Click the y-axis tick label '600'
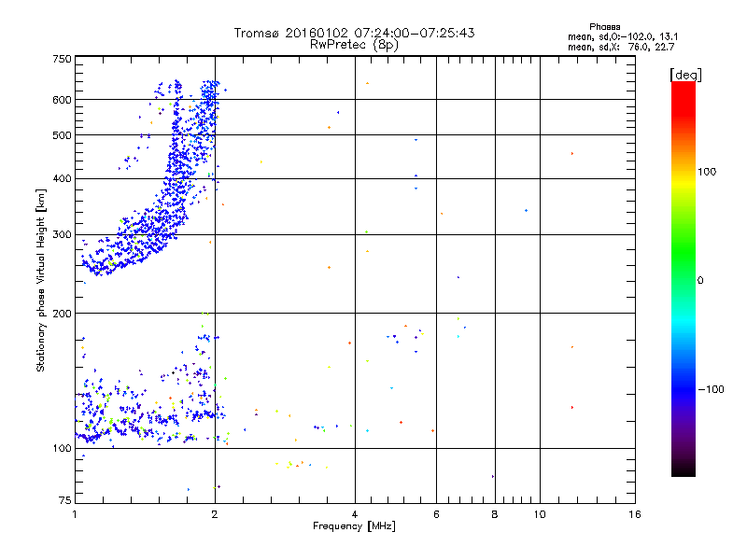The width and height of the screenshot is (747, 560). click(x=63, y=100)
